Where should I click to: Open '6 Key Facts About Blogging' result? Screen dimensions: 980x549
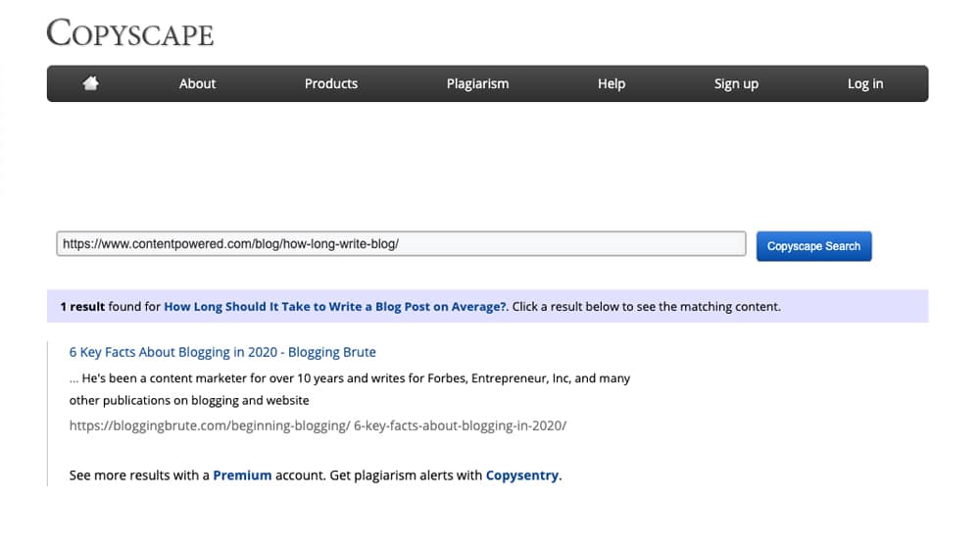pos(222,352)
